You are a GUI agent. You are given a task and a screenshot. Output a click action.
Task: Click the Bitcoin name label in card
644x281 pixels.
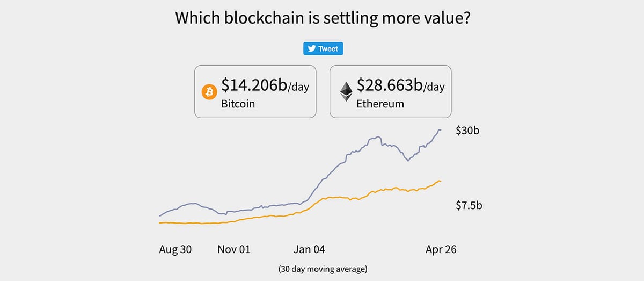[x=238, y=104]
